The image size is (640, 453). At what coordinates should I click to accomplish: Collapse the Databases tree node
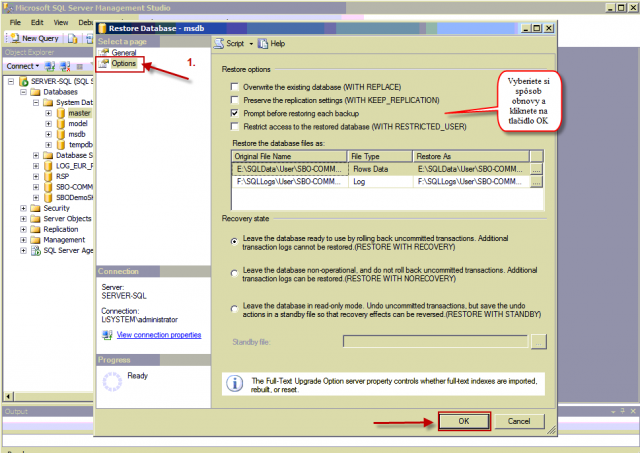coord(23,92)
